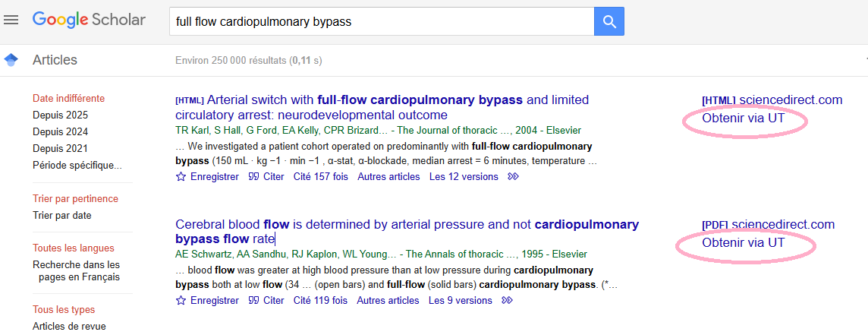
Task: Select 'Articles de revue' type filter
Action: click(69, 327)
